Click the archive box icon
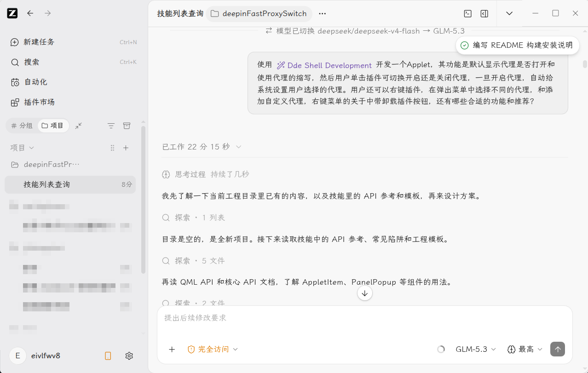This screenshot has height=373, width=588. 127,126
